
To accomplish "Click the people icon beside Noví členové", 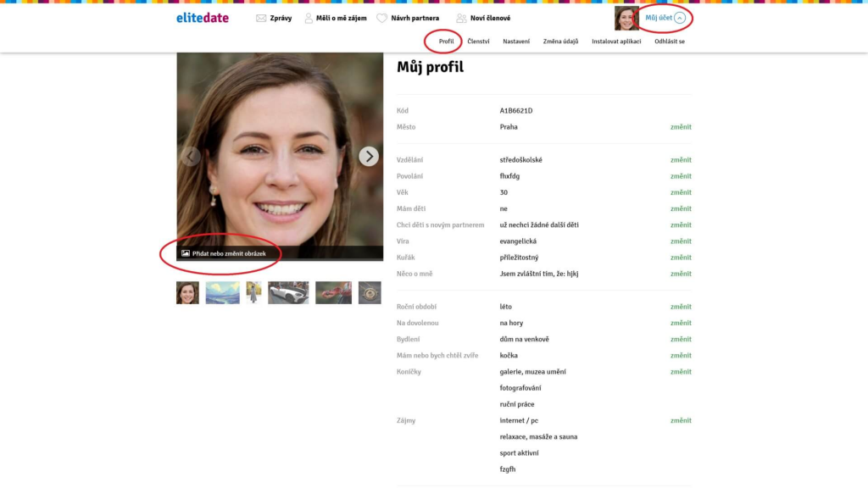I will click(x=461, y=19).
